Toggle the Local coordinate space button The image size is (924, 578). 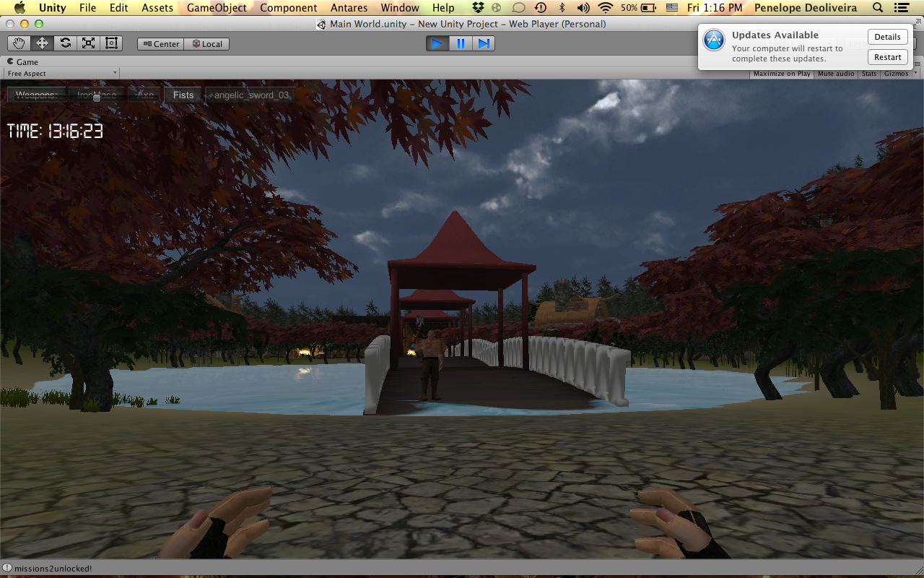(x=206, y=44)
